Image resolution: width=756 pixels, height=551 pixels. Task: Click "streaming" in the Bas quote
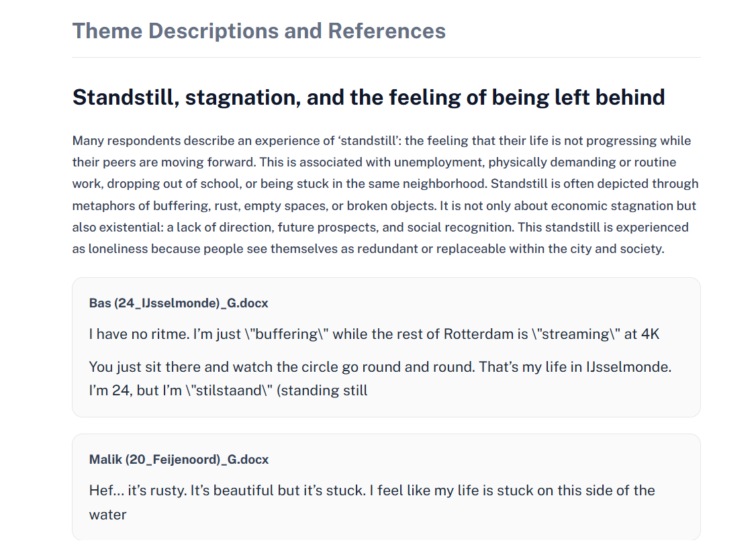click(x=575, y=334)
